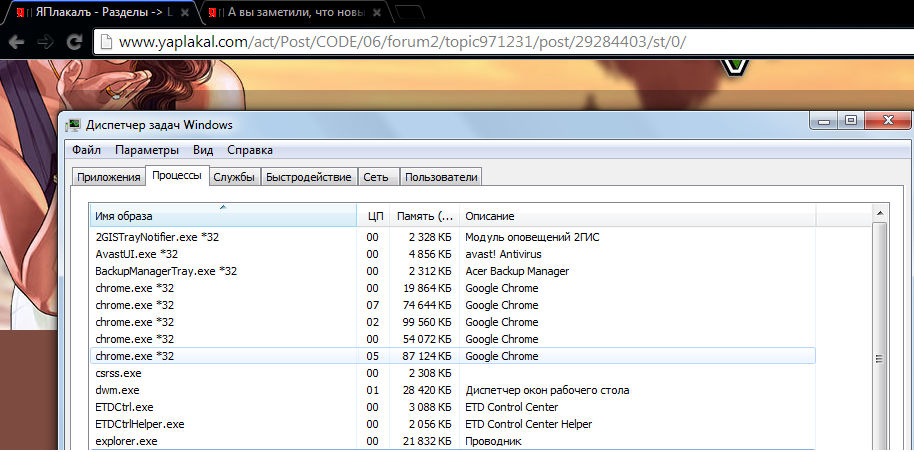Close the Диспетчер задач Windows window
The height and width of the screenshot is (452, 914).
tap(888, 121)
